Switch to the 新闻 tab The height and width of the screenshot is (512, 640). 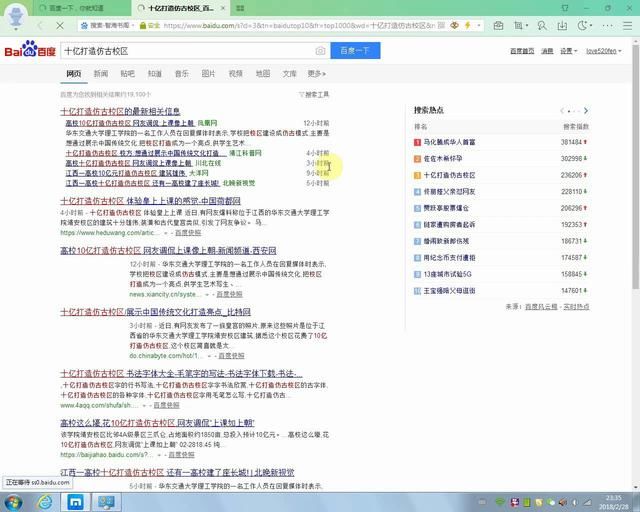100,73
